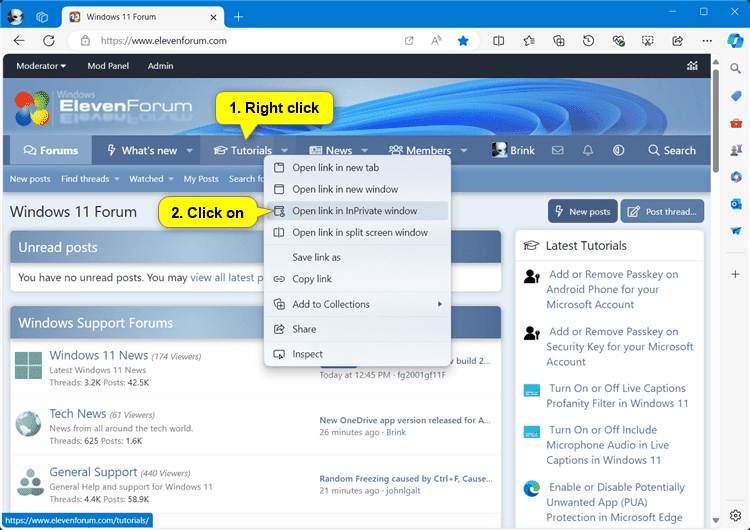Image resolution: width=750 pixels, height=530 pixels.
Task: Click the browser Back arrow
Action: 19,41
